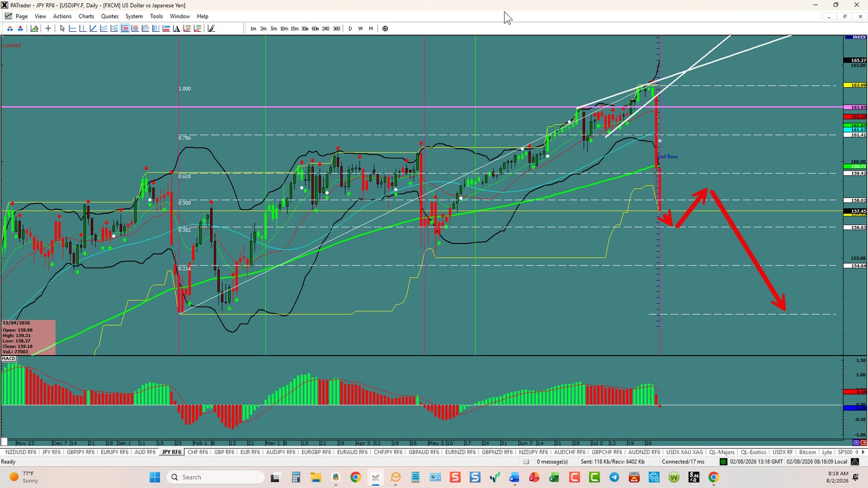This screenshot has height=488, width=868.
Task: Switch chart to Daily (D) timeframe
Action: pos(350,28)
